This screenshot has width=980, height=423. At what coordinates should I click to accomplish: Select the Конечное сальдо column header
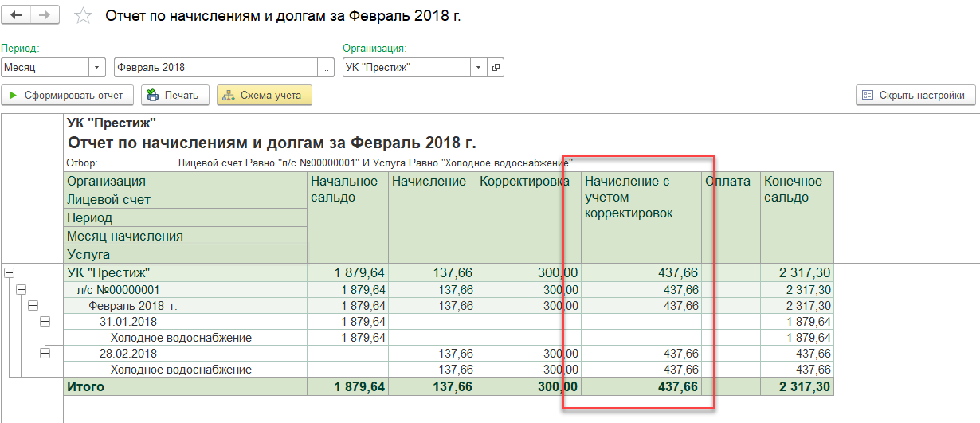798,217
